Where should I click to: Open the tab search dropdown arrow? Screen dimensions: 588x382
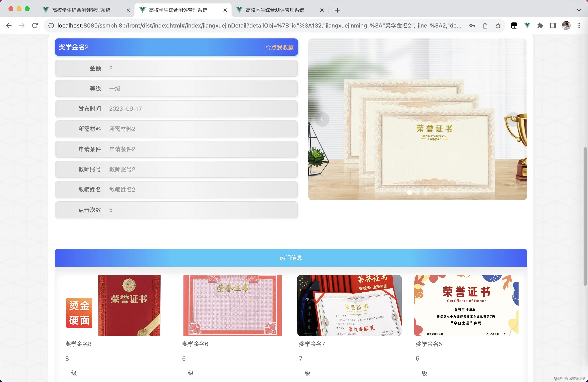pos(579,10)
